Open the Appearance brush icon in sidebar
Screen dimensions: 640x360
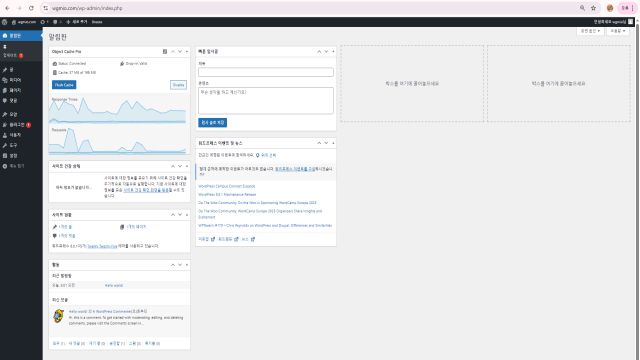[x=5, y=115]
